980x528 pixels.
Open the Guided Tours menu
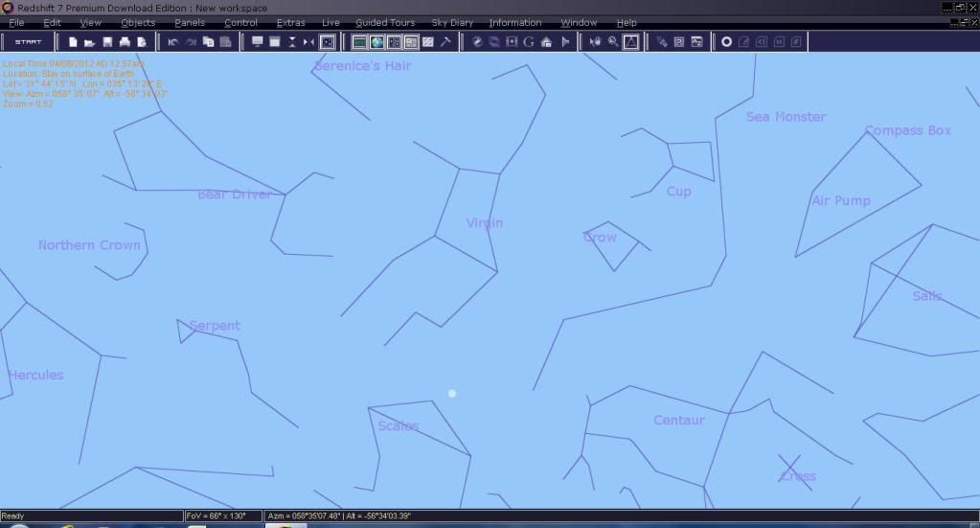385,22
